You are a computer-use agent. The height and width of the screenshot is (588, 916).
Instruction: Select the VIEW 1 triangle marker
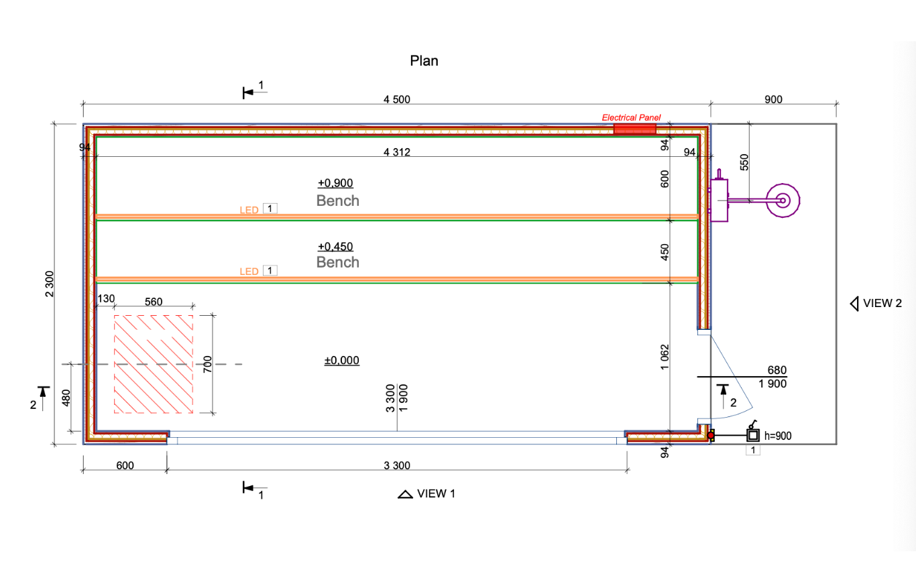(404, 495)
